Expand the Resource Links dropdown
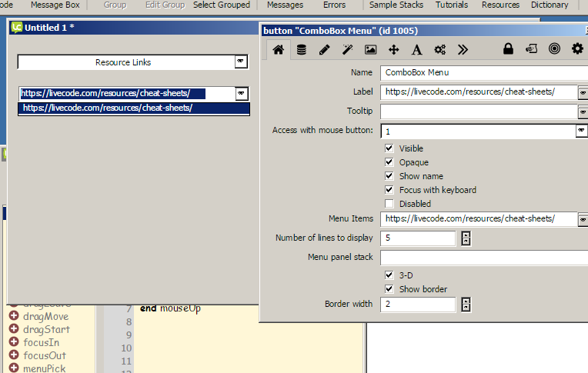This screenshot has height=373, width=588. coord(241,62)
